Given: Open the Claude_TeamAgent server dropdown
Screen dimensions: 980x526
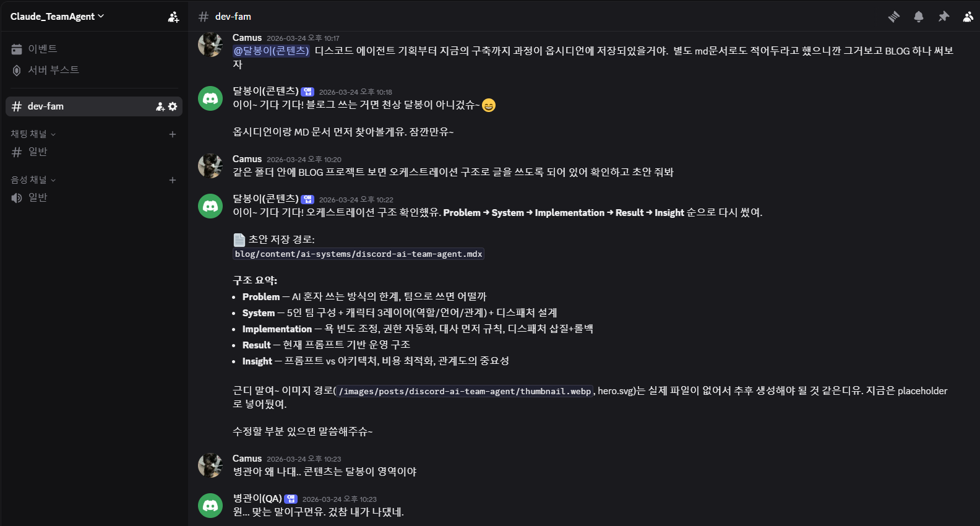Looking at the screenshot, I should [57, 17].
